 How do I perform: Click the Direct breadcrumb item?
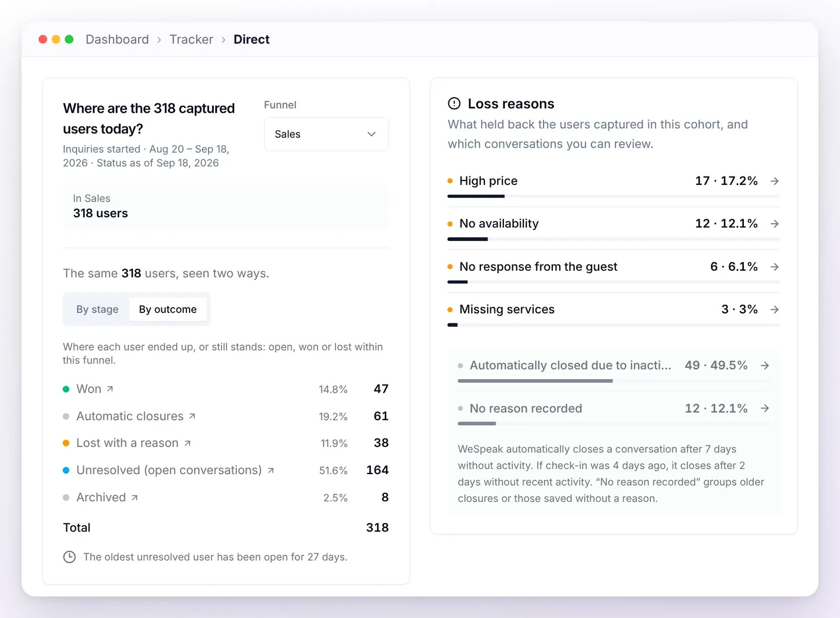click(x=251, y=39)
